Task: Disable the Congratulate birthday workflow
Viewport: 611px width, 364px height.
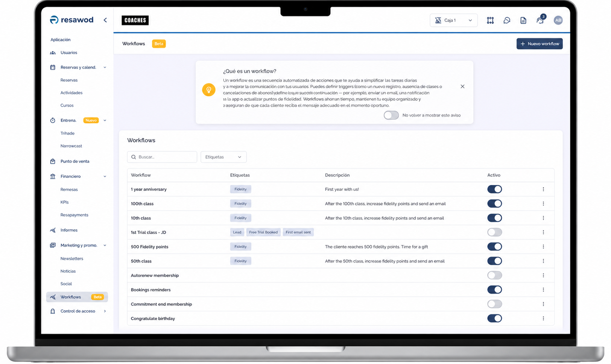Action: (494, 318)
